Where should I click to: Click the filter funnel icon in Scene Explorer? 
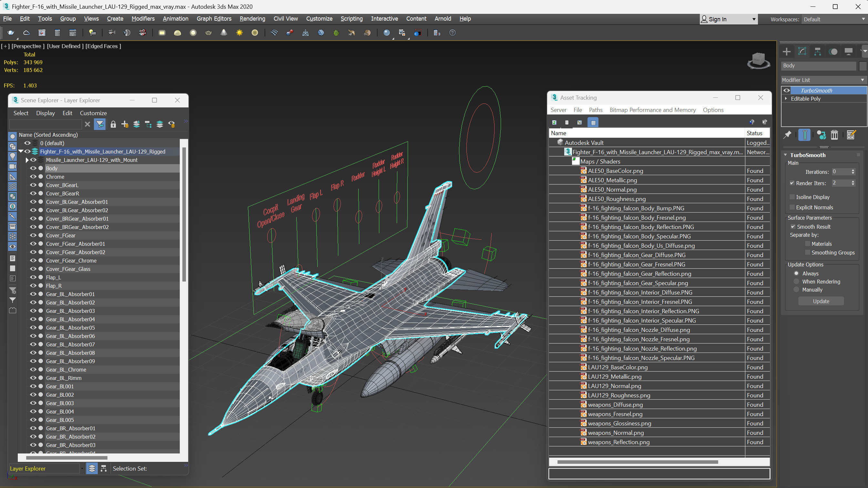(x=100, y=124)
